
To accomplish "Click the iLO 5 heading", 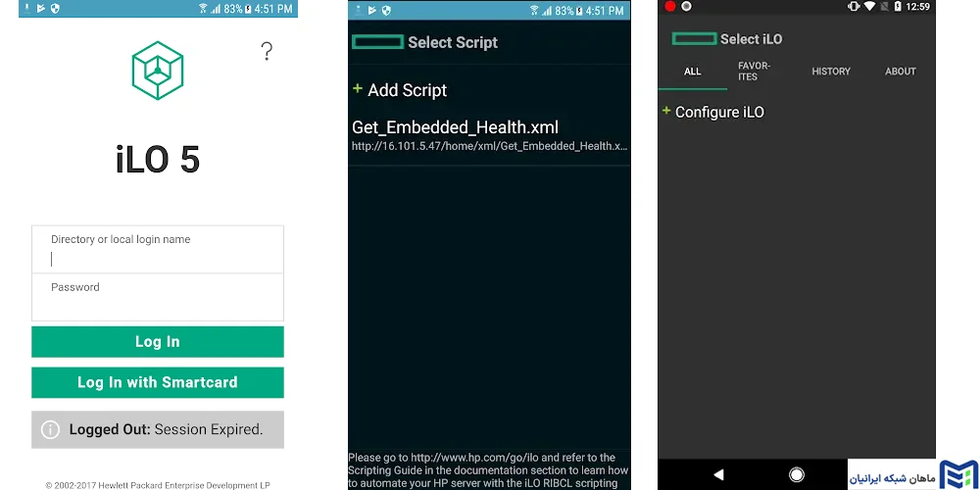I will click(158, 160).
